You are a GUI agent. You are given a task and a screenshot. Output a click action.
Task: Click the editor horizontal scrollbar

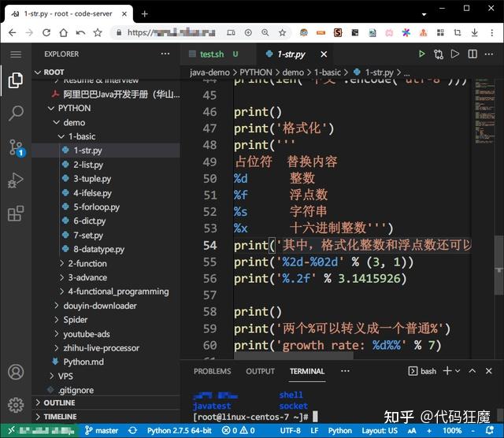click(293, 355)
